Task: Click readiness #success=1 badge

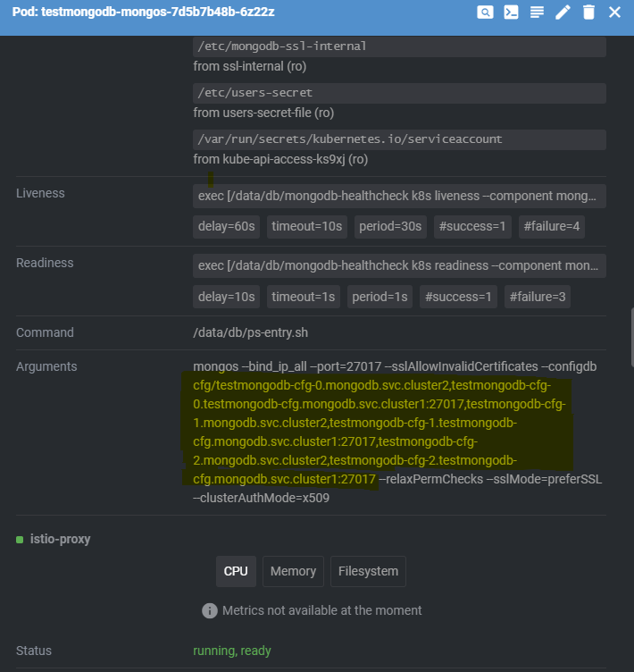Action: point(458,297)
